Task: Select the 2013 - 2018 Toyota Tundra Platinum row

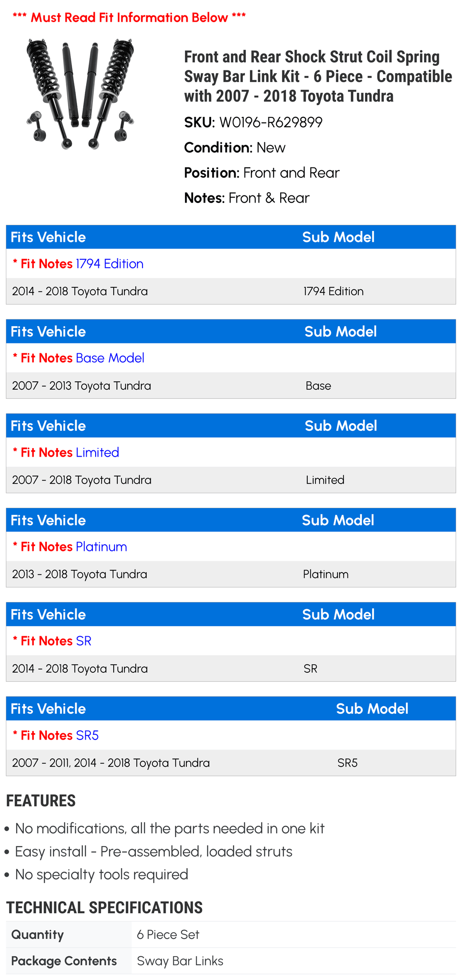Action: [x=231, y=574]
